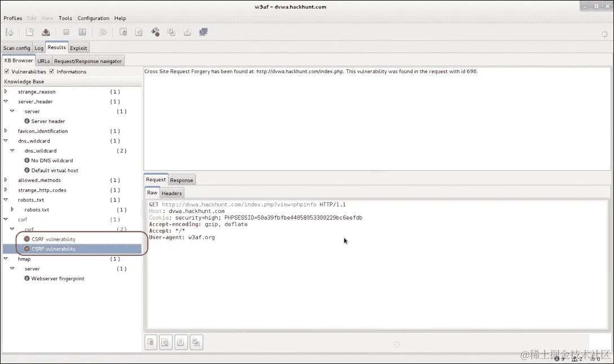Select the 'strange_http_codes' row label
This screenshot has width=614, height=364.
click(x=42, y=190)
